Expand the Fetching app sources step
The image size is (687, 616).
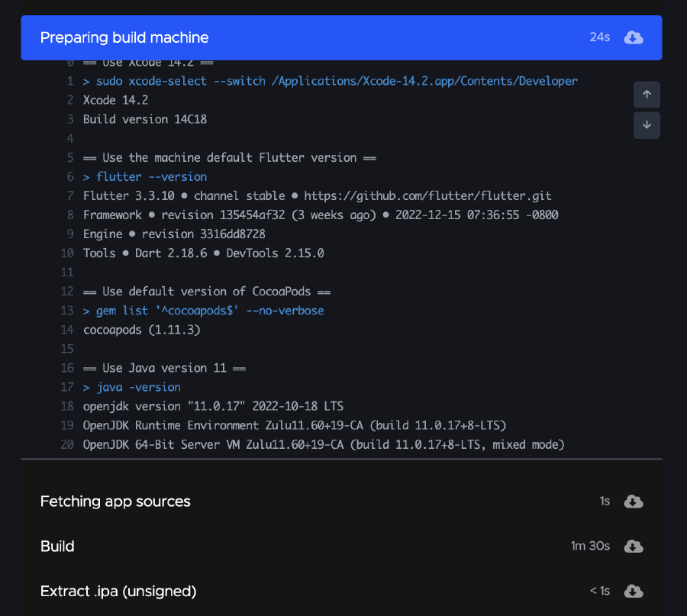[115, 502]
